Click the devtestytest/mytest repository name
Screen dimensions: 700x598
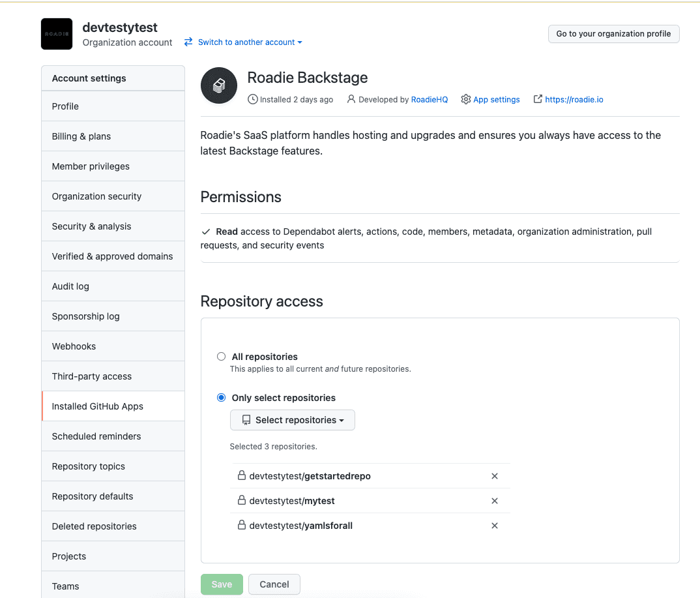coord(292,501)
